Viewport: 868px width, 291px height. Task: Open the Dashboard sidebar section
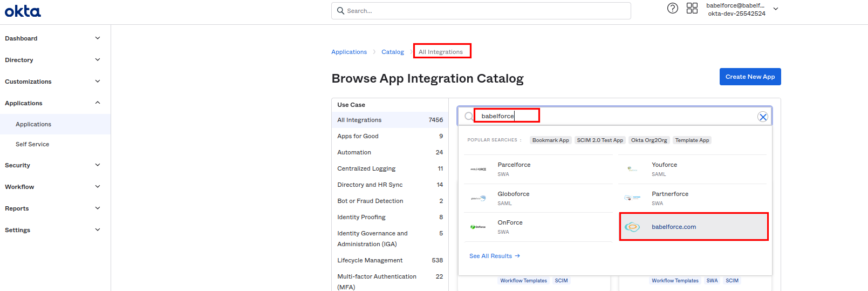tap(55, 38)
